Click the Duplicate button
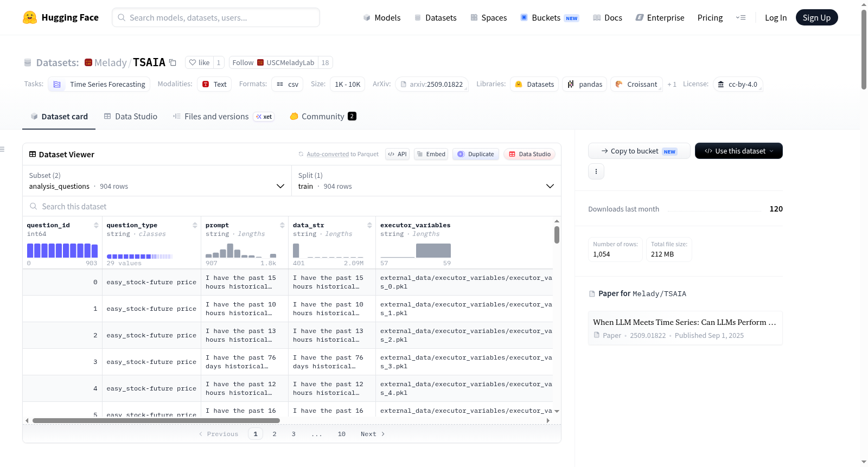 [476, 154]
